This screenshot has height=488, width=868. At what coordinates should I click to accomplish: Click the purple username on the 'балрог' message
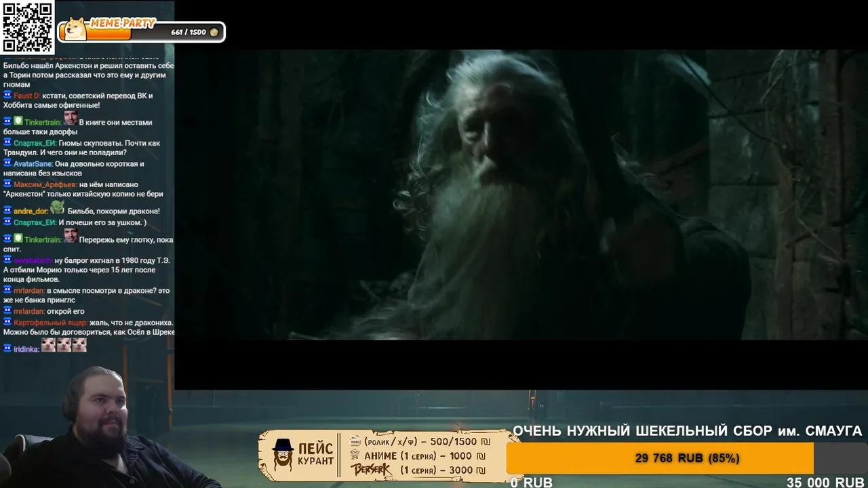coord(33,260)
